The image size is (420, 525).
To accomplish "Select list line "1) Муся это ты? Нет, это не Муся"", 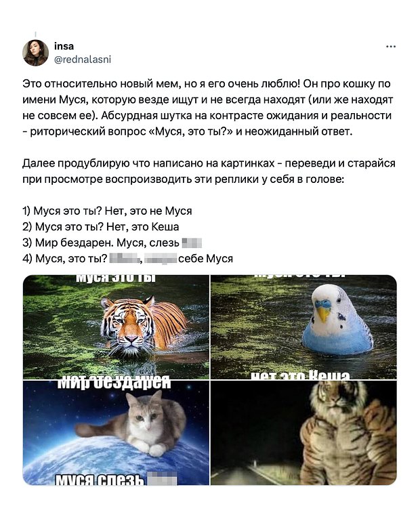I will pyautogui.click(x=107, y=211).
